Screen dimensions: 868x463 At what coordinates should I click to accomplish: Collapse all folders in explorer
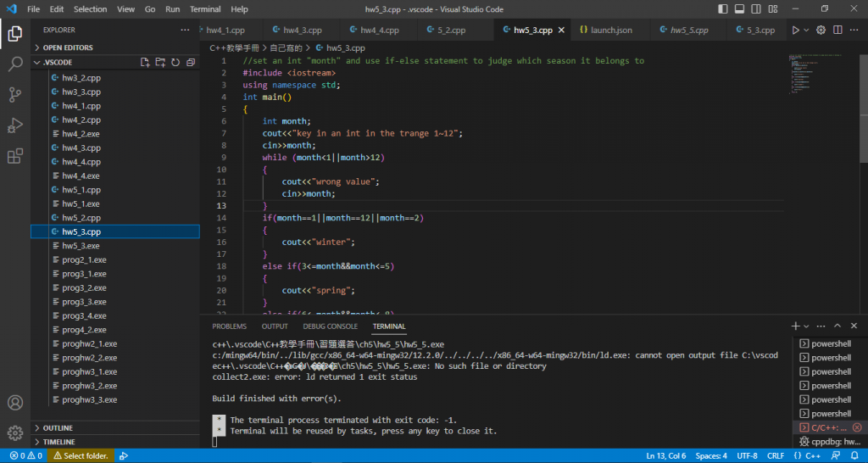(x=190, y=63)
